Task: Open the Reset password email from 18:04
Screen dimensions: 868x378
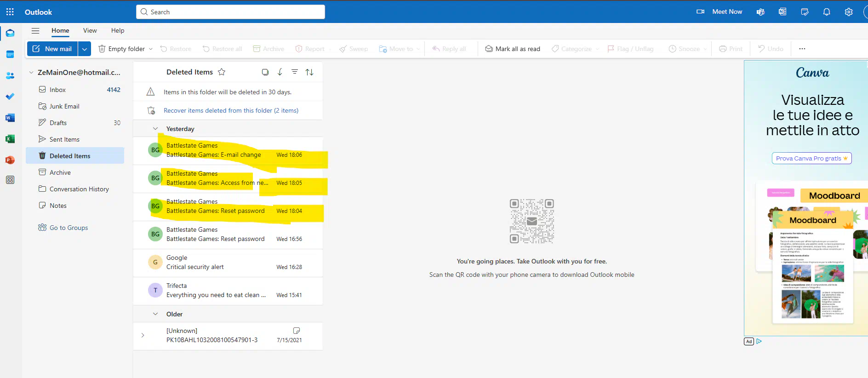Action: (x=228, y=206)
